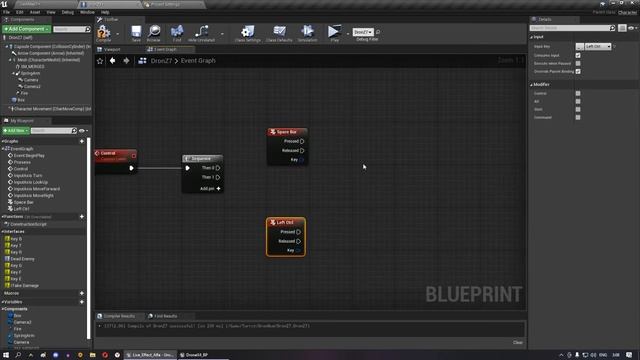Image resolution: width=640 pixels, height=360 pixels.
Task: Toggle the Override Parent Binding checkbox
Action: (578, 71)
